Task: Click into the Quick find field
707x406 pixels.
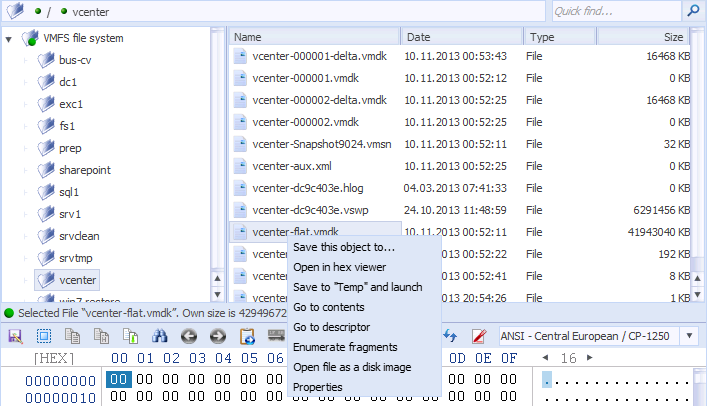Action: pos(617,11)
